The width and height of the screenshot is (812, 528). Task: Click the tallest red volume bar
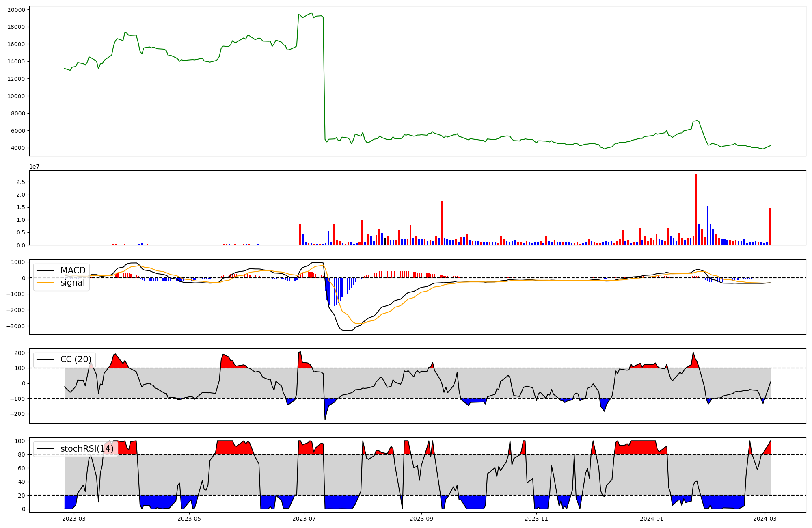tap(696, 209)
